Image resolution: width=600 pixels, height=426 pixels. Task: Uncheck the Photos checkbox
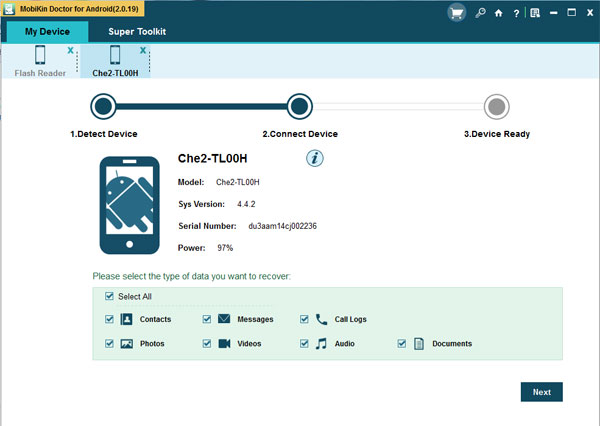(x=109, y=343)
